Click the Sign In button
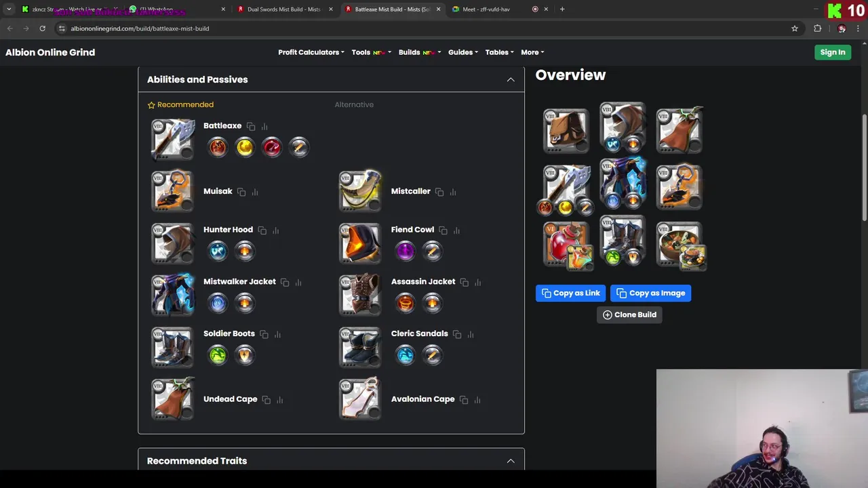The width and height of the screenshot is (868, 488). [832, 52]
